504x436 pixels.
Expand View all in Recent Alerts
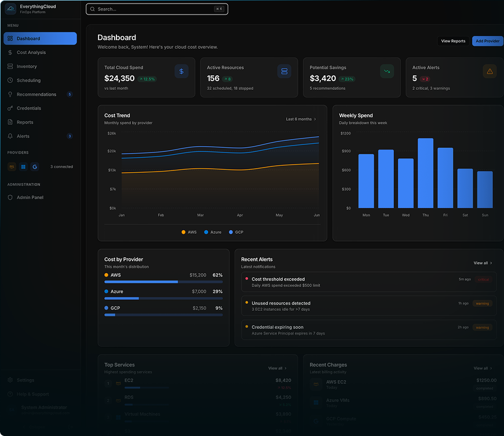click(483, 263)
